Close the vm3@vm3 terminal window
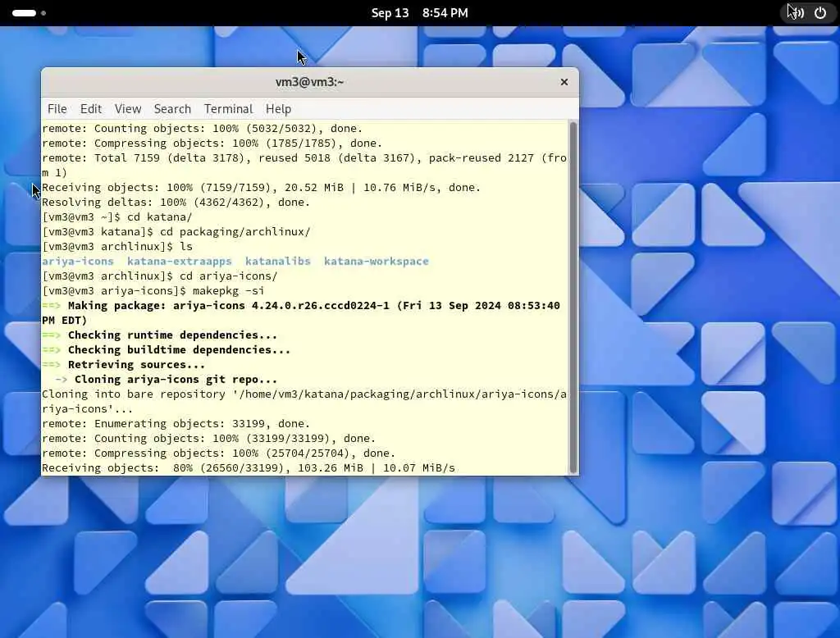Screen dimensions: 840x638 pos(564,82)
